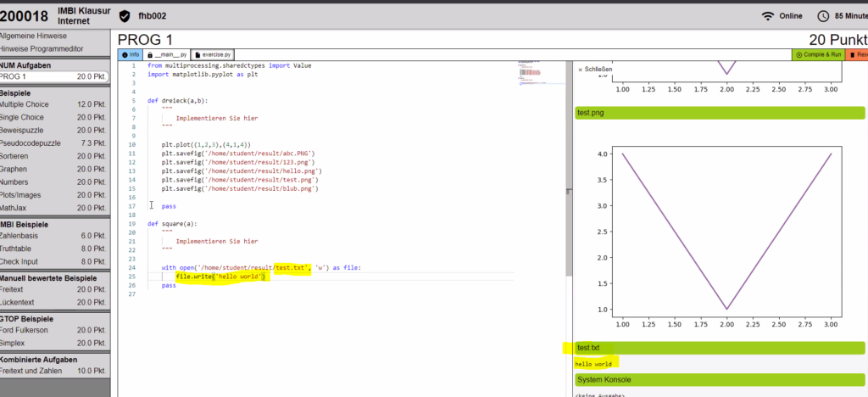Collapse the test.txt output header

click(x=720, y=348)
